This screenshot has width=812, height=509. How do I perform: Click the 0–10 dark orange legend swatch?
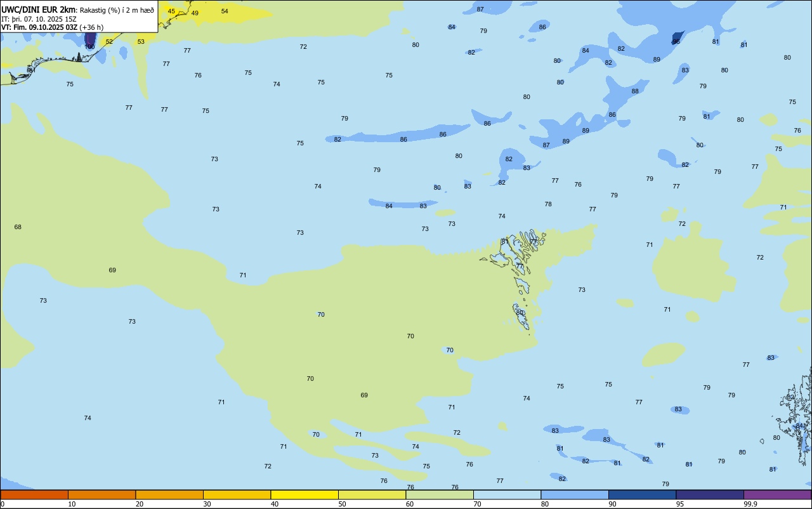click(34, 494)
